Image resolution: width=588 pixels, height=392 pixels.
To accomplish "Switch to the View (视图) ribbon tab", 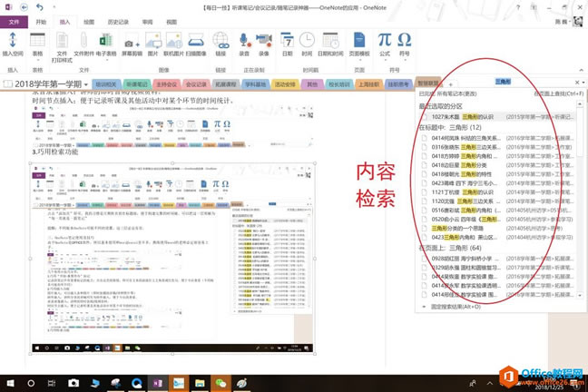I will (171, 22).
